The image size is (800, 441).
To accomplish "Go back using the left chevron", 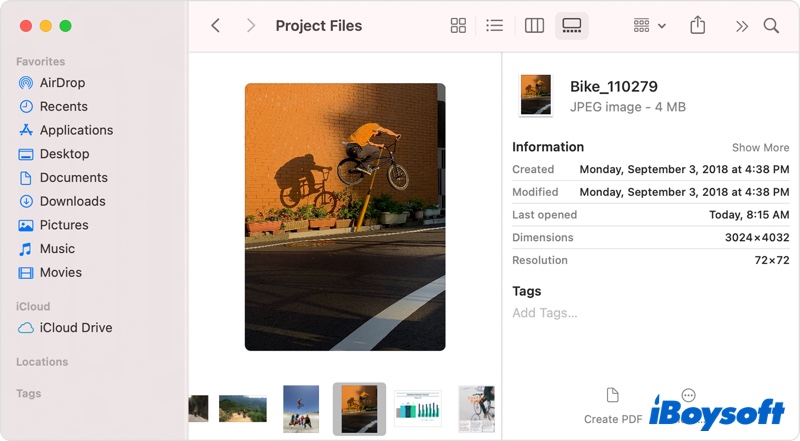I will (x=215, y=26).
